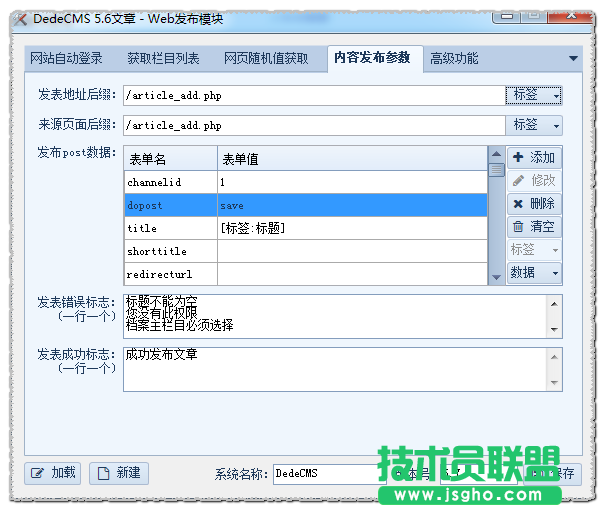Click the pencil icon on 修改 button
The image size is (605, 511).
(x=518, y=180)
